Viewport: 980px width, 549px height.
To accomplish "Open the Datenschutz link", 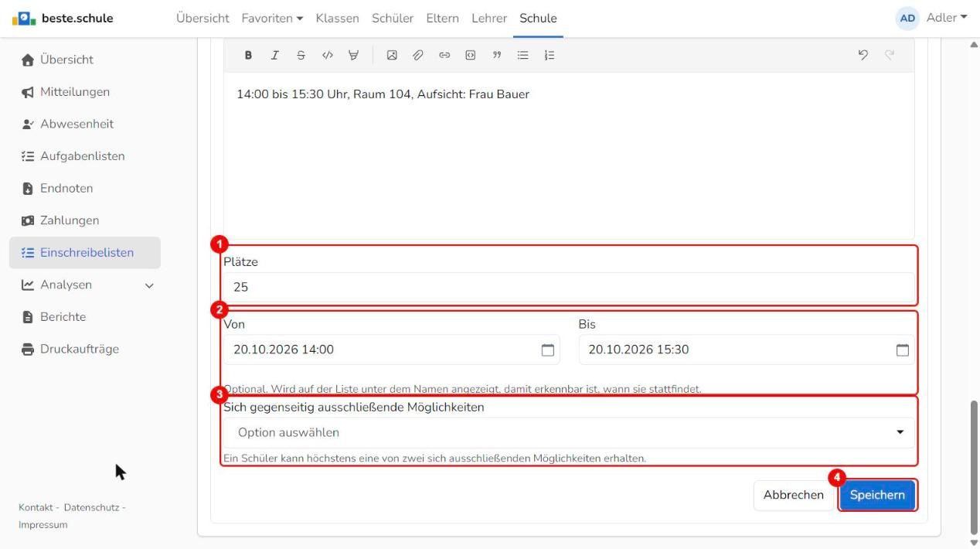I will click(x=92, y=507).
